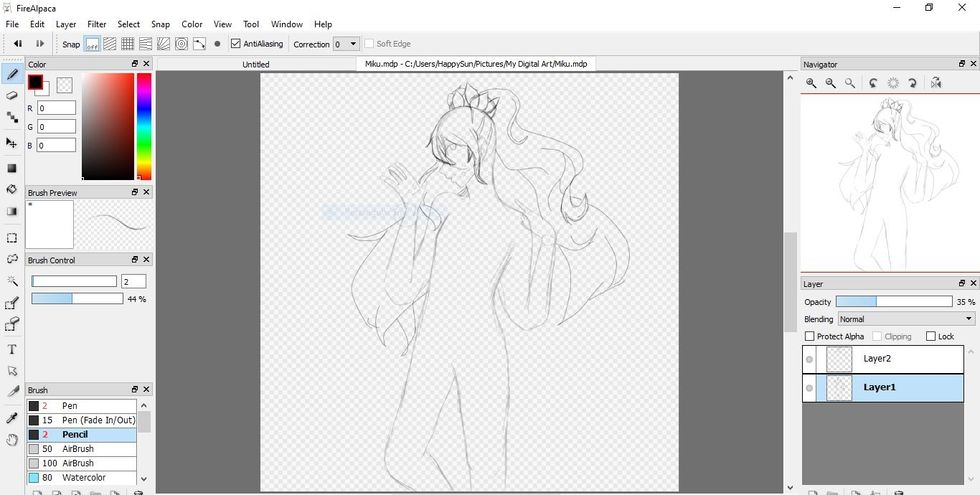Select the rectangular Select tool
The height and width of the screenshot is (495, 980).
click(12, 238)
